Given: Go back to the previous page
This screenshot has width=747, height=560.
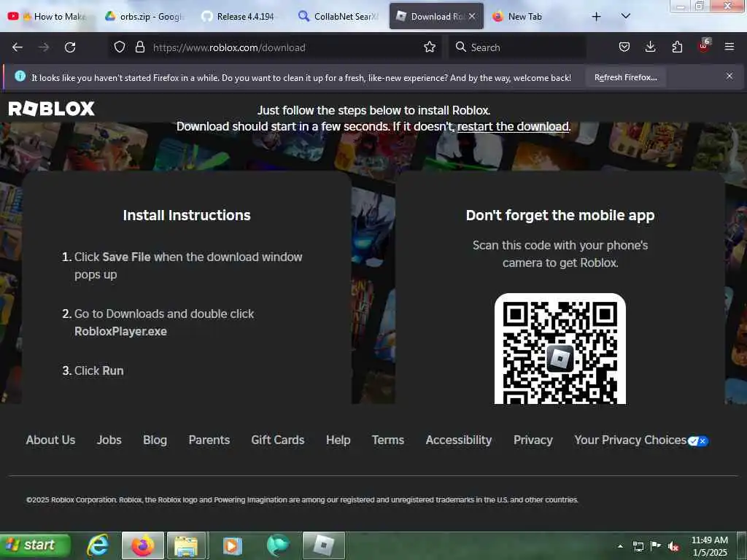Looking at the screenshot, I should 18,47.
